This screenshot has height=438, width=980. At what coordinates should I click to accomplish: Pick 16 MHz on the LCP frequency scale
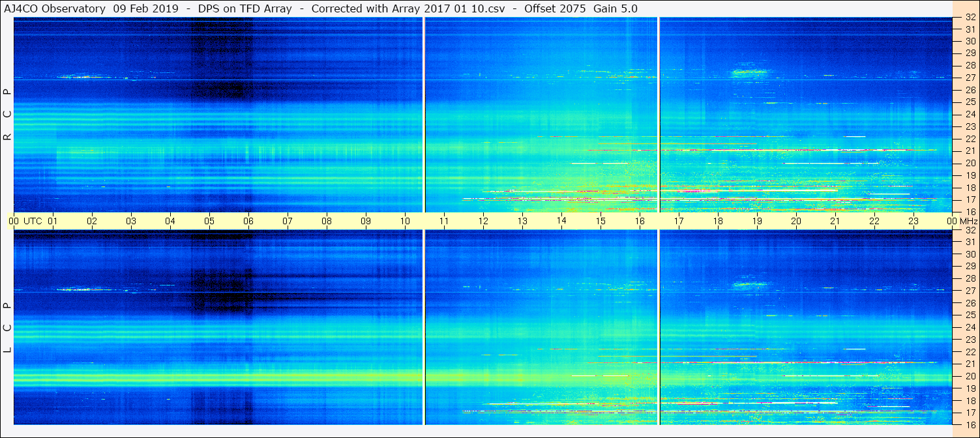970,424
